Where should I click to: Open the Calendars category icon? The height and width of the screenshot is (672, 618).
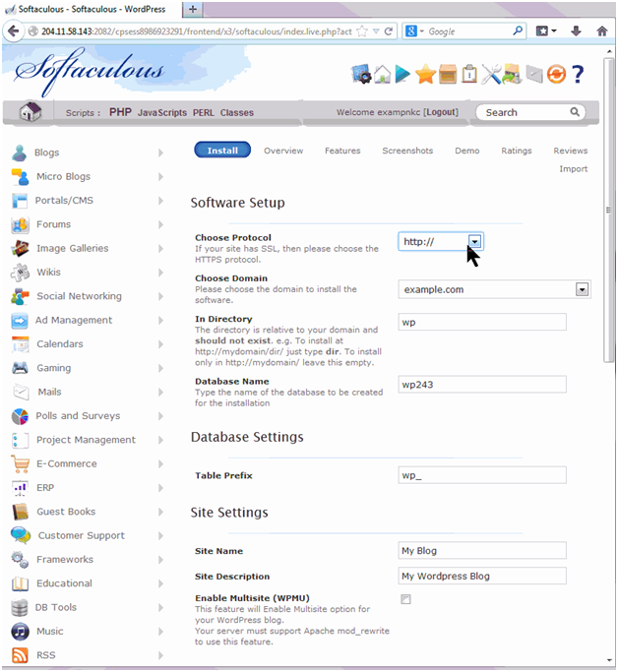tap(20, 344)
